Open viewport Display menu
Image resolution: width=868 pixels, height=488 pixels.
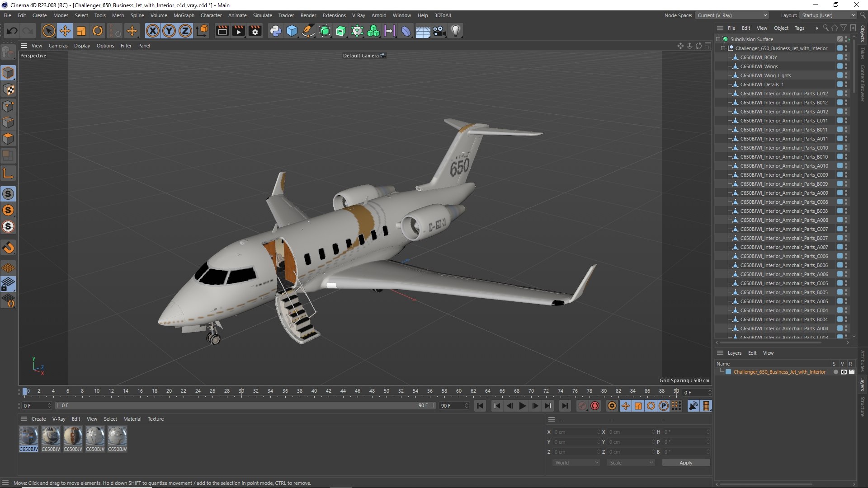point(82,46)
